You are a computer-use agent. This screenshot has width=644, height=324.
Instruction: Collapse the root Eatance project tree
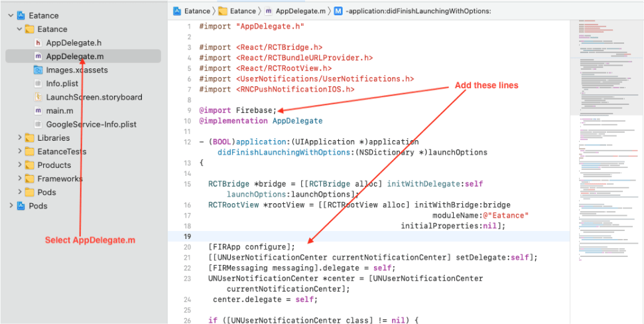coord(11,15)
